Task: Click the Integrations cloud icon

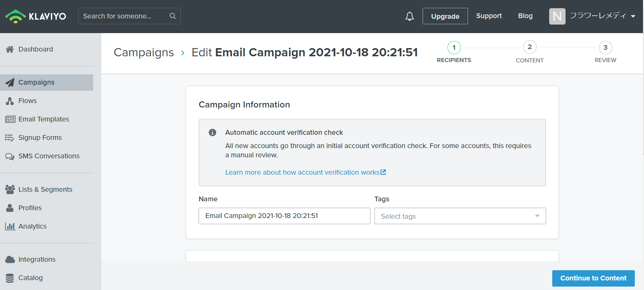Action: pyautogui.click(x=10, y=260)
